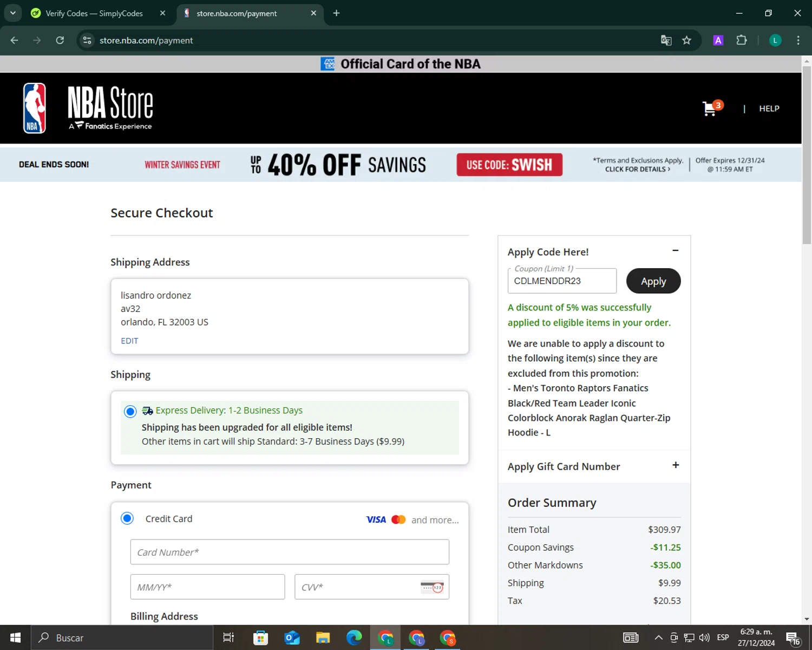Open the tab search dropdown arrow
Screen dimensions: 812x650
(13, 13)
